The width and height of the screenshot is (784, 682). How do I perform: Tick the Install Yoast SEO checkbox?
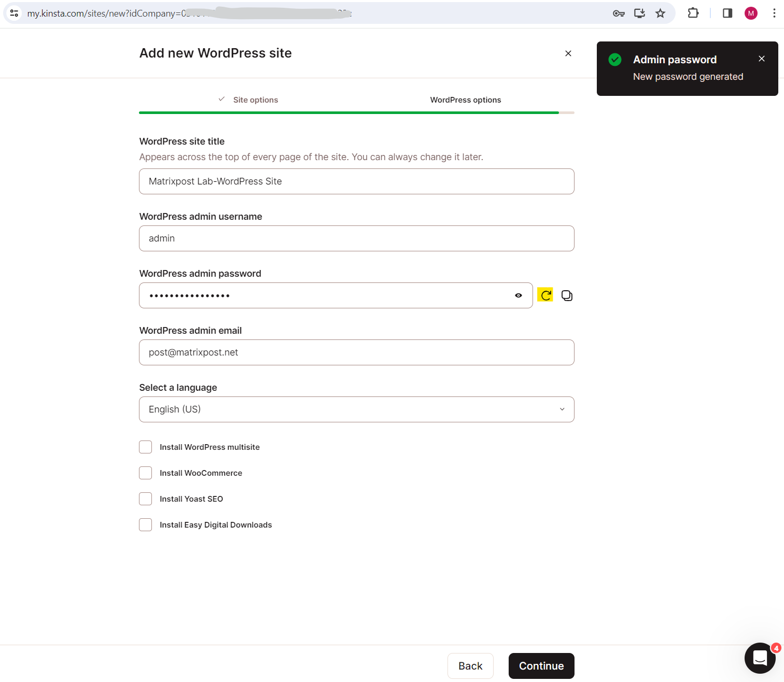pos(146,499)
